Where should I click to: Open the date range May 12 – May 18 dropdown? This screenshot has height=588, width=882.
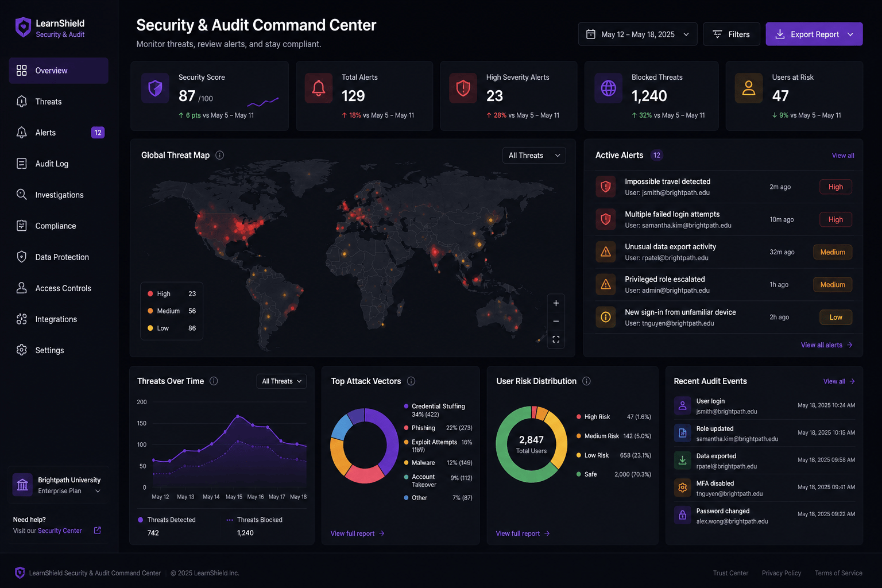pos(637,34)
